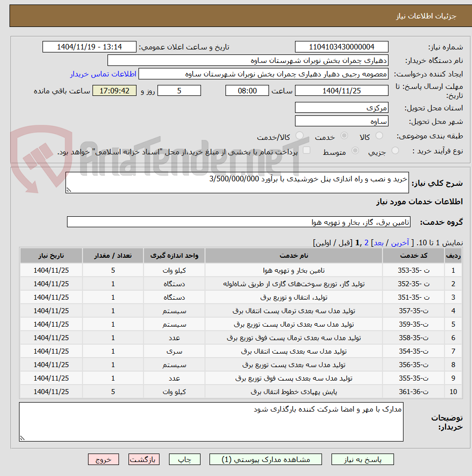Click the کیلو وات unit in row 10
This screenshot has height=476, width=472.
(174, 392)
